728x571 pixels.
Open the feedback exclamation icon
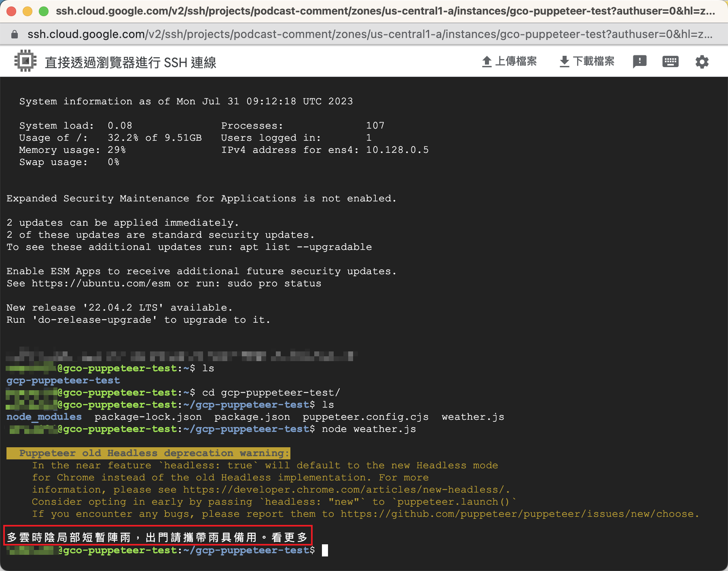pyautogui.click(x=639, y=61)
